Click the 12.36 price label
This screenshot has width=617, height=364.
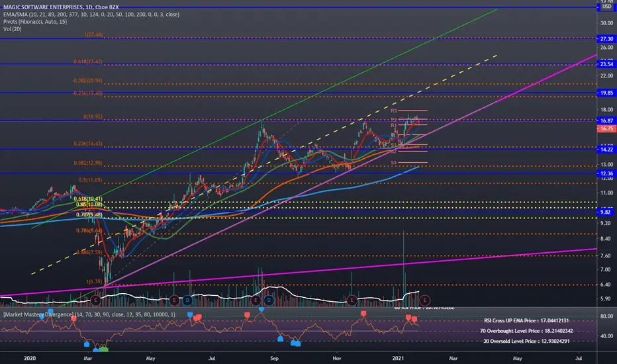click(606, 173)
